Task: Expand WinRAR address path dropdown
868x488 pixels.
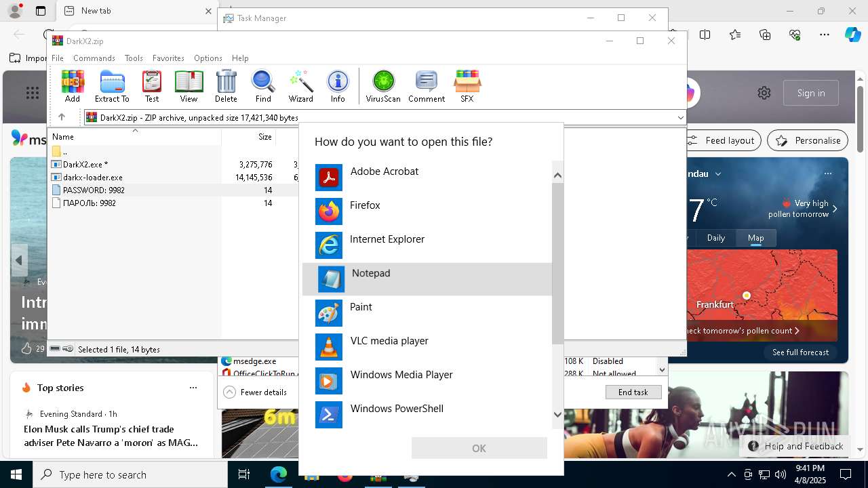Action: 680,117
